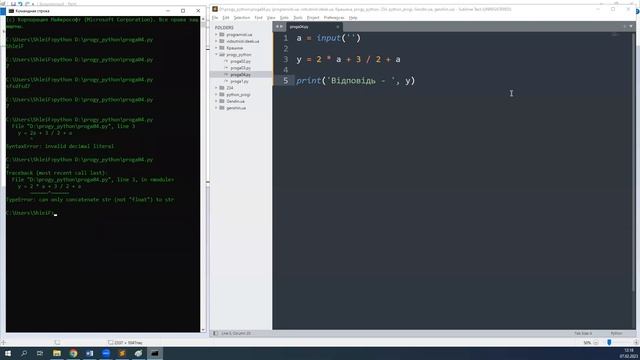Open Google Chrome from taskbar
640x360 pixels.
tap(73, 353)
